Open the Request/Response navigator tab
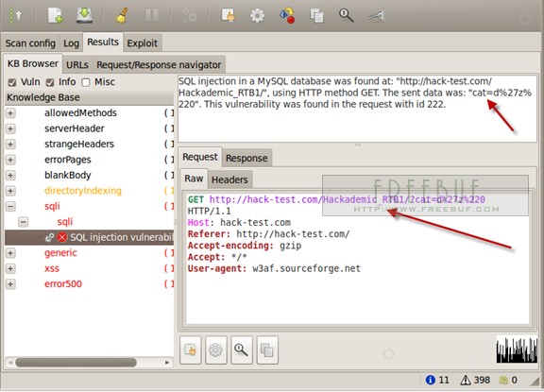The width and height of the screenshot is (544, 392). click(159, 65)
